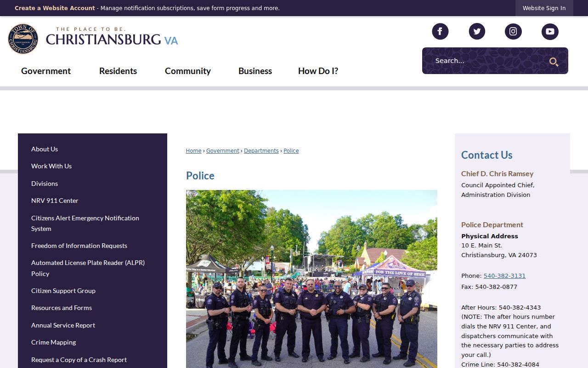Open the Twitter social icon
The image size is (588, 368).
coord(477,31)
